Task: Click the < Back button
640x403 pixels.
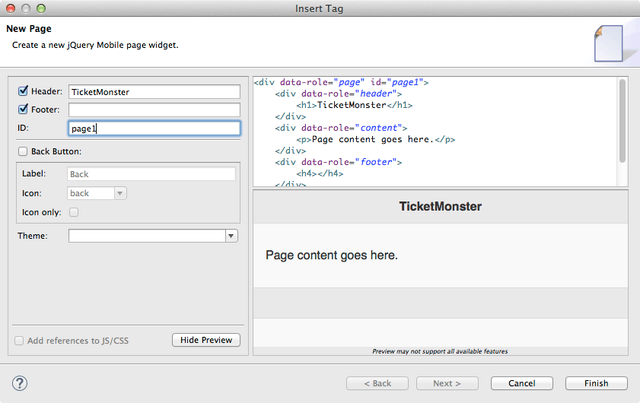Action: (376, 383)
